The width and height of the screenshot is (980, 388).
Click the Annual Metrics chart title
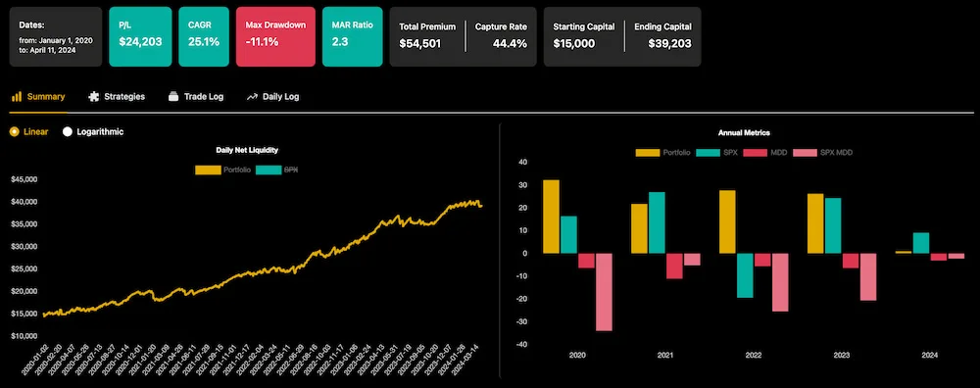(x=744, y=133)
